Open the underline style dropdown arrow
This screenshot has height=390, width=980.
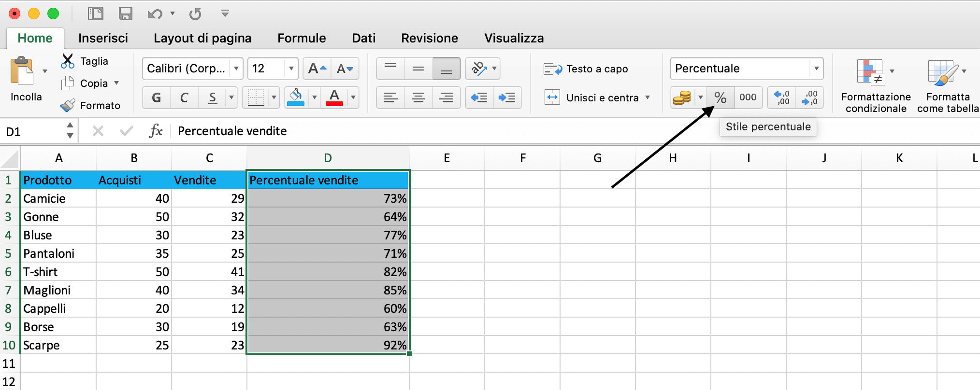tap(231, 97)
